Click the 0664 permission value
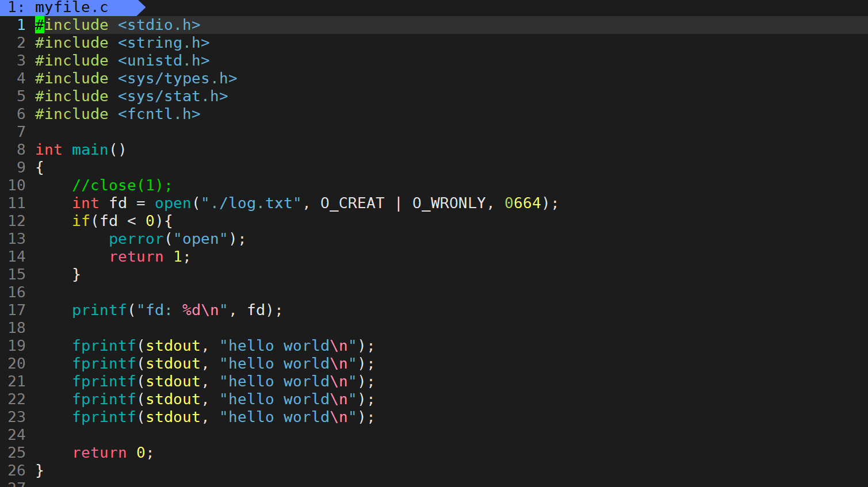This screenshot has width=868, height=487. (x=523, y=203)
